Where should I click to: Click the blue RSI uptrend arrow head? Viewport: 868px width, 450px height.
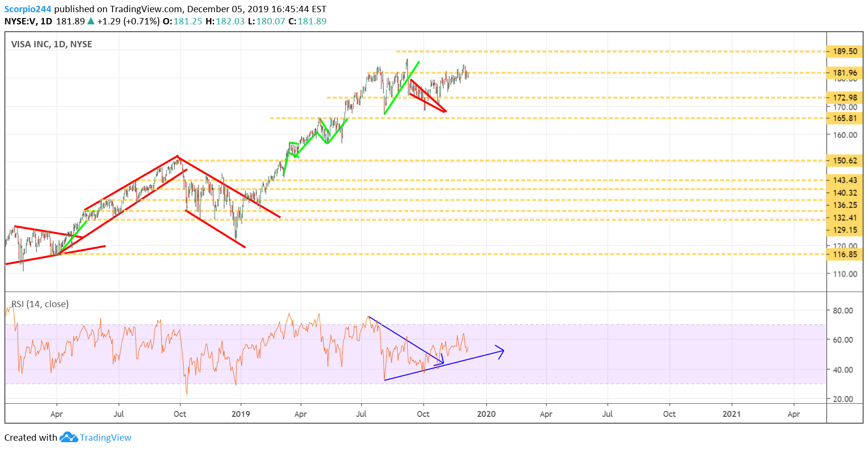tap(500, 352)
